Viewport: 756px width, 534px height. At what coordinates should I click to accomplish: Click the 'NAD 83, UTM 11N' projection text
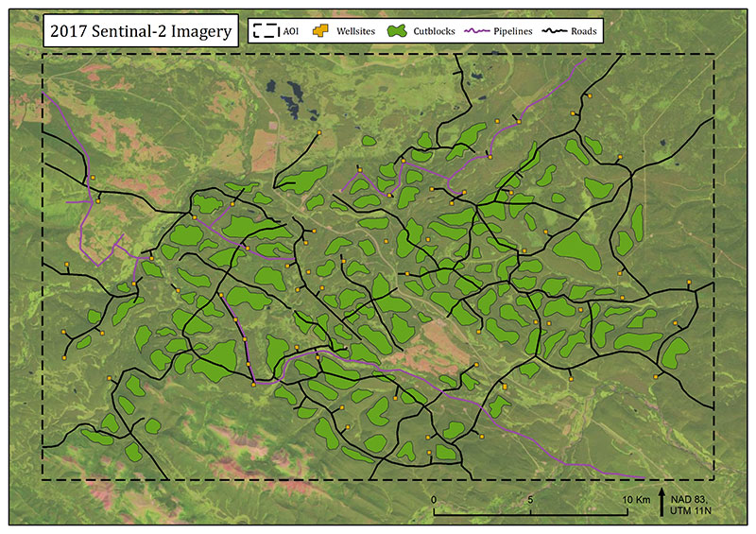tap(691, 505)
